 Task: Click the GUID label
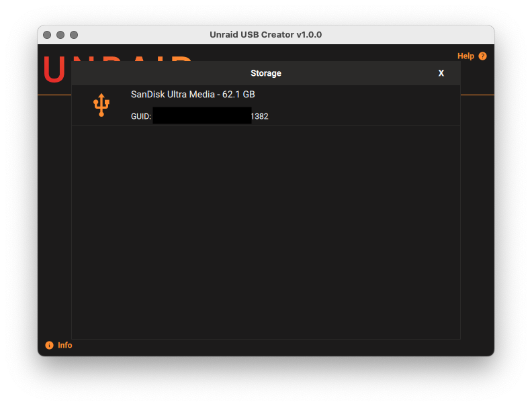tap(140, 116)
